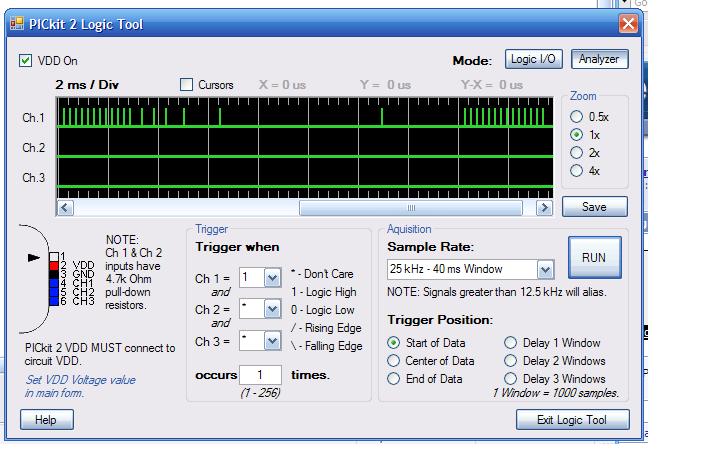Image resolution: width=720 pixels, height=450 pixels.
Task: Click Exit Logic Tool button
Action: point(573,420)
